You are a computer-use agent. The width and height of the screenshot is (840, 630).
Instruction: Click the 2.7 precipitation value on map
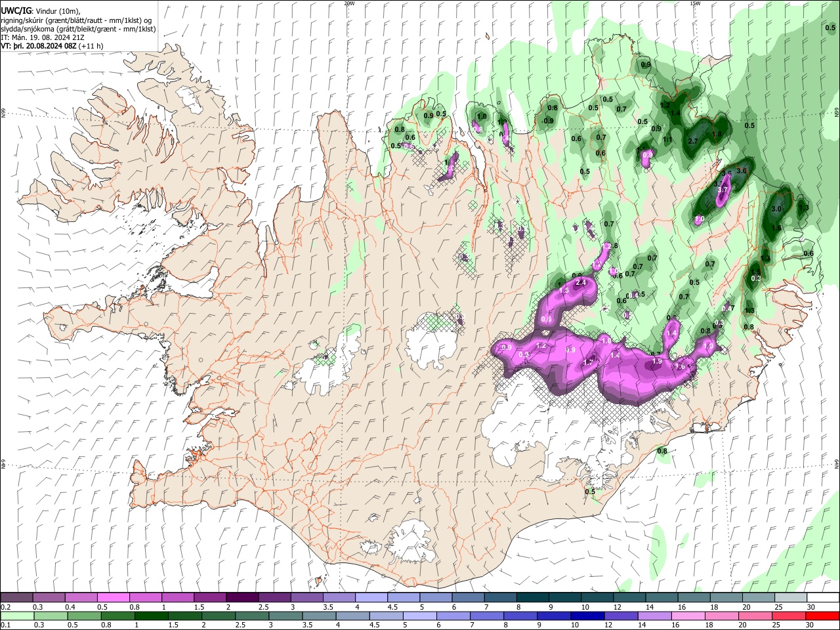pyautogui.click(x=693, y=141)
